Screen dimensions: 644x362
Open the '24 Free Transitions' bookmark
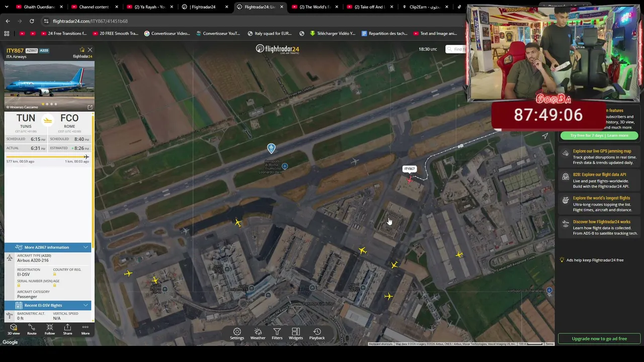63,34
